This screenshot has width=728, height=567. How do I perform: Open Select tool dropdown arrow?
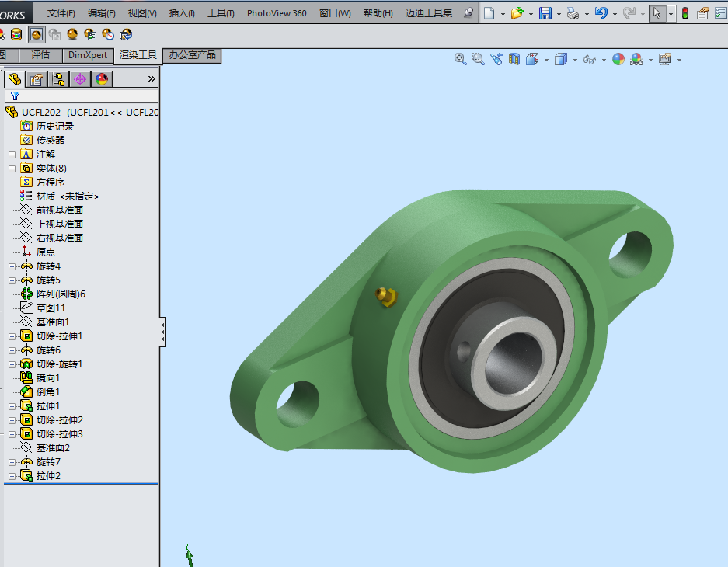(671, 15)
